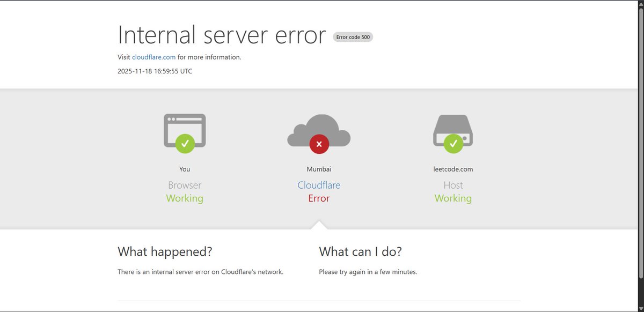This screenshot has height=312, width=644.
Task: Click the vertical scrollbar thumb on right
Action: pyautogui.click(x=640, y=144)
